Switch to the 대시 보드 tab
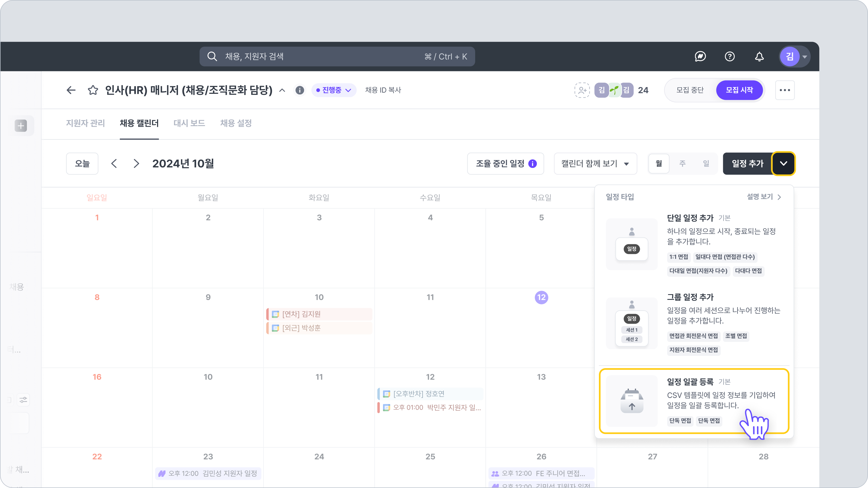 tap(189, 123)
